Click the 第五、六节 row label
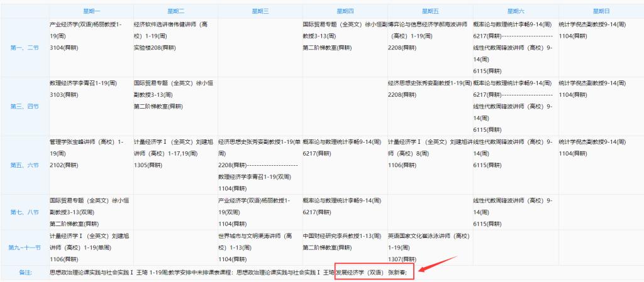Viewport: 644px width, 282px height. pyautogui.click(x=25, y=165)
